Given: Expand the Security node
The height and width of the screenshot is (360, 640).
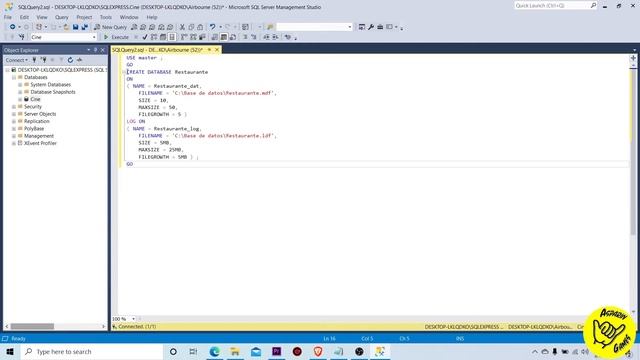Looking at the screenshot, I should (14, 107).
